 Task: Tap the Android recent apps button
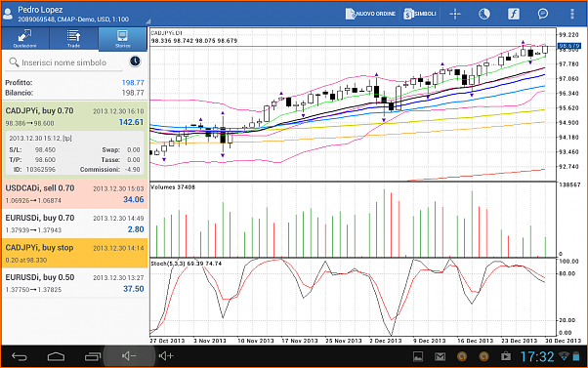coord(93,356)
